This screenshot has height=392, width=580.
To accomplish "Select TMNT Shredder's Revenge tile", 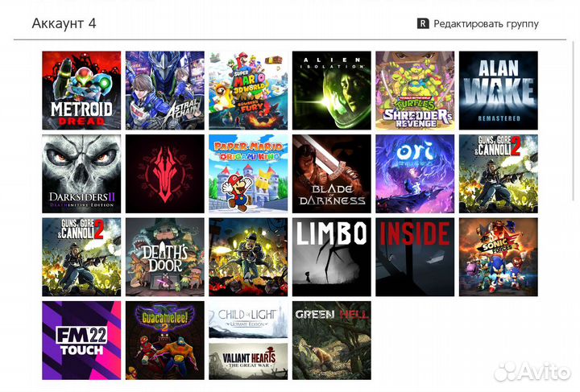I will [x=415, y=90].
